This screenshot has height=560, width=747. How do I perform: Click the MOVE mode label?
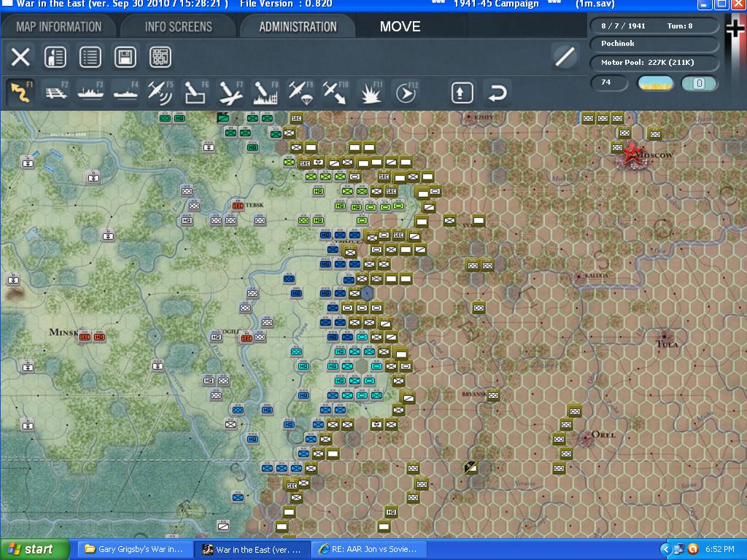tap(400, 27)
